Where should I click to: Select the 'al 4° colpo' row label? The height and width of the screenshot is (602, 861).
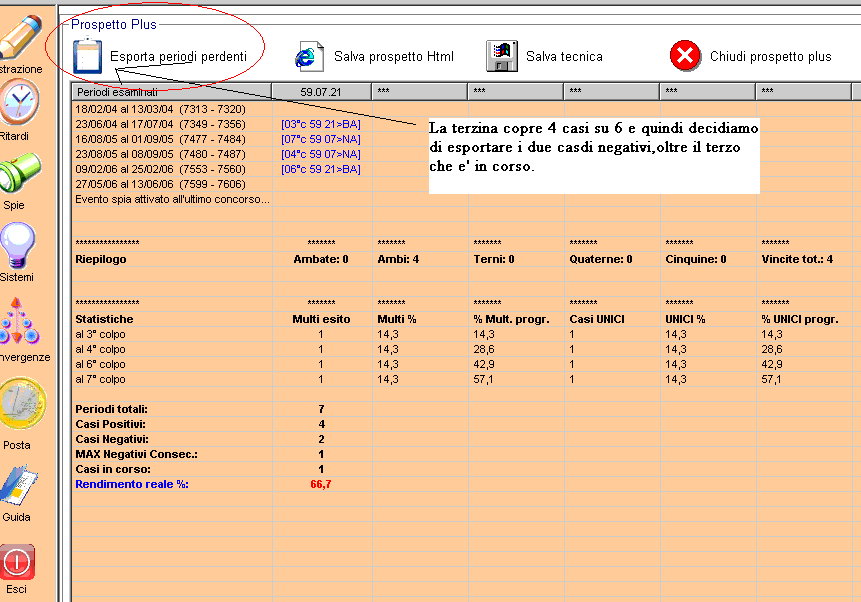pyautogui.click(x=100, y=349)
